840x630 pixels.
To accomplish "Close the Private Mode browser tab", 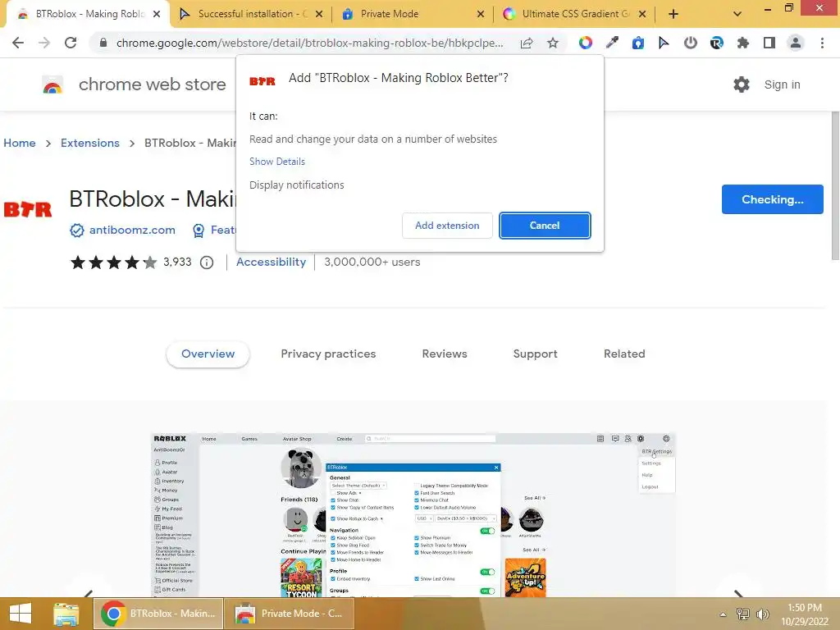I will [x=481, y=14].
